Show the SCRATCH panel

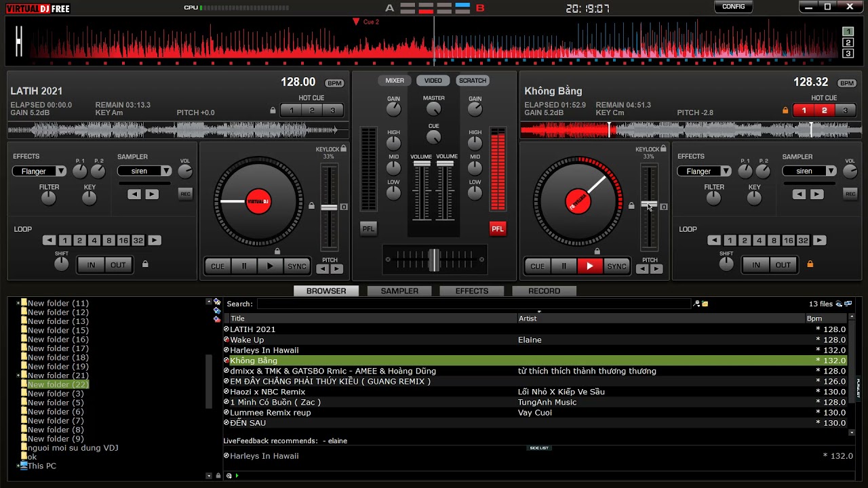(x=473, y=81)
